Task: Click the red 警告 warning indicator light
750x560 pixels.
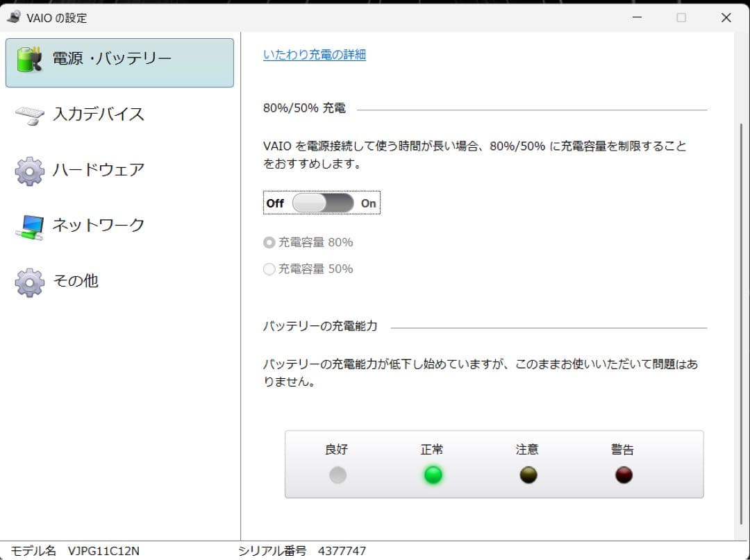Action: coord(623,475)
